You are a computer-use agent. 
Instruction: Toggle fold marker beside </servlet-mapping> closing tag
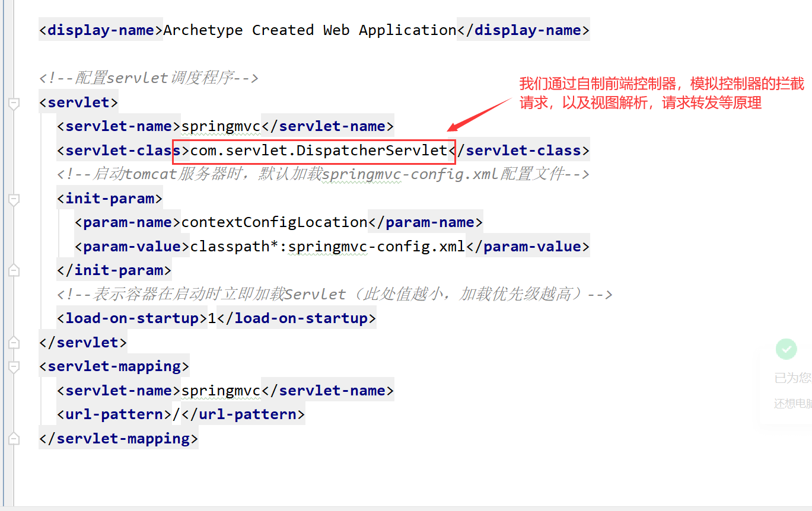click(14, 439)
